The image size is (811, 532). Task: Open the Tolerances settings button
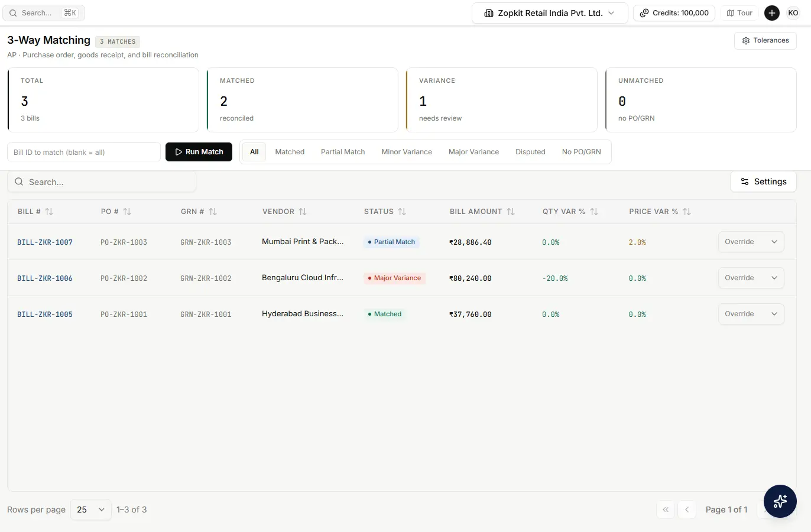click(x=765, y=41)
